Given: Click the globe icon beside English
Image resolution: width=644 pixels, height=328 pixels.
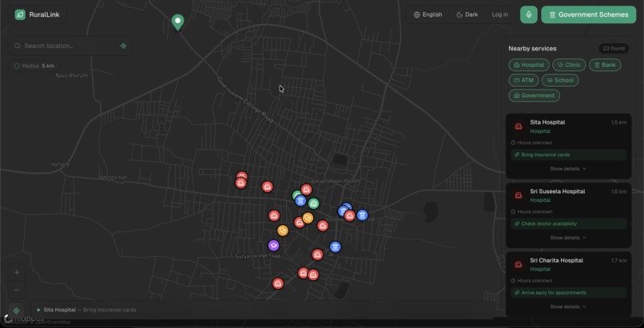Looking at the screenshot, I should point(417,14).
